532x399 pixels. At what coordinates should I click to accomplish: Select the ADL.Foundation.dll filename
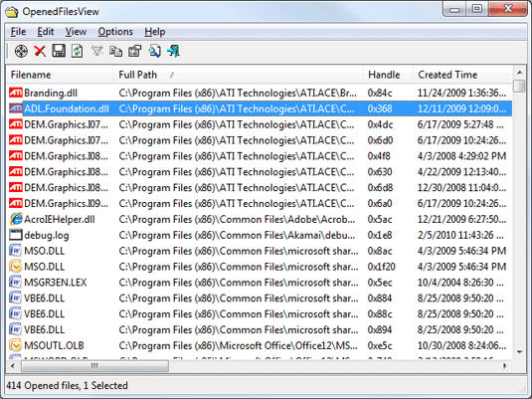pyautogui.click(x=67, y=108)
